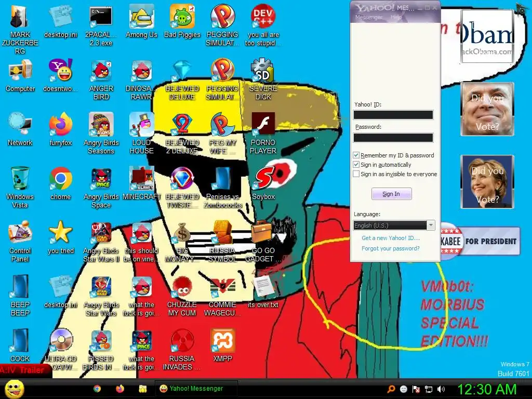Click the Hillary Did you Vote gadget
This screenshot has width=532, height=399.
[x=487, y=181]
